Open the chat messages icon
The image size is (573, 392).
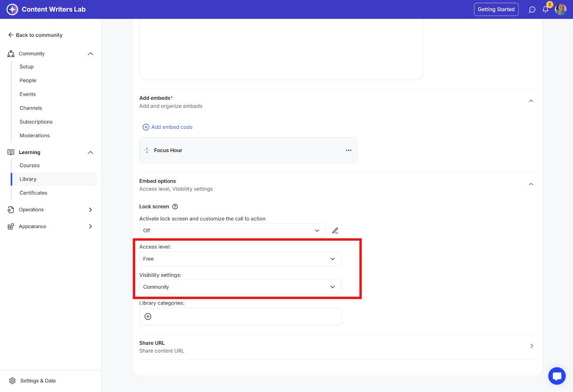click(x=532, y=10)
